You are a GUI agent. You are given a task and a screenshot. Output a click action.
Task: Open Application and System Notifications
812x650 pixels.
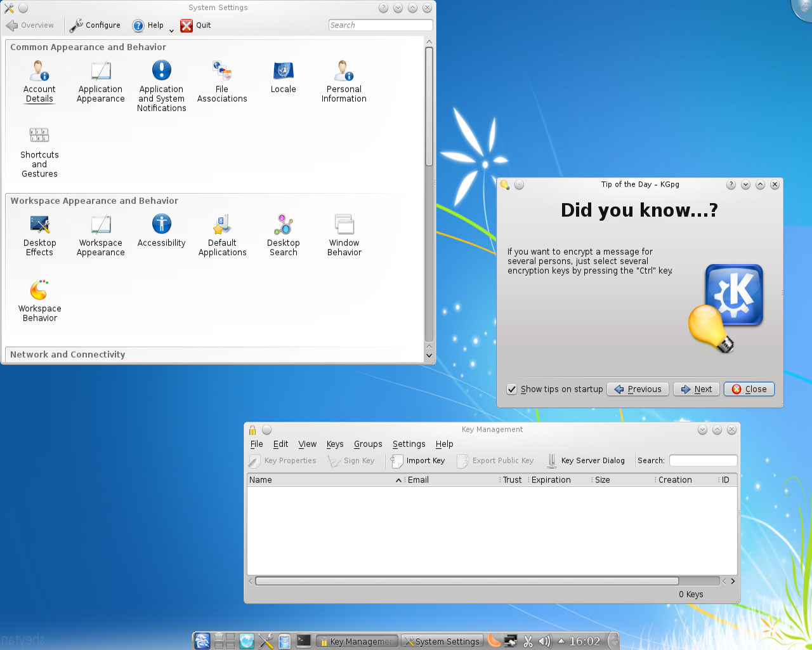pyautogui.click(x=161, y=86)
